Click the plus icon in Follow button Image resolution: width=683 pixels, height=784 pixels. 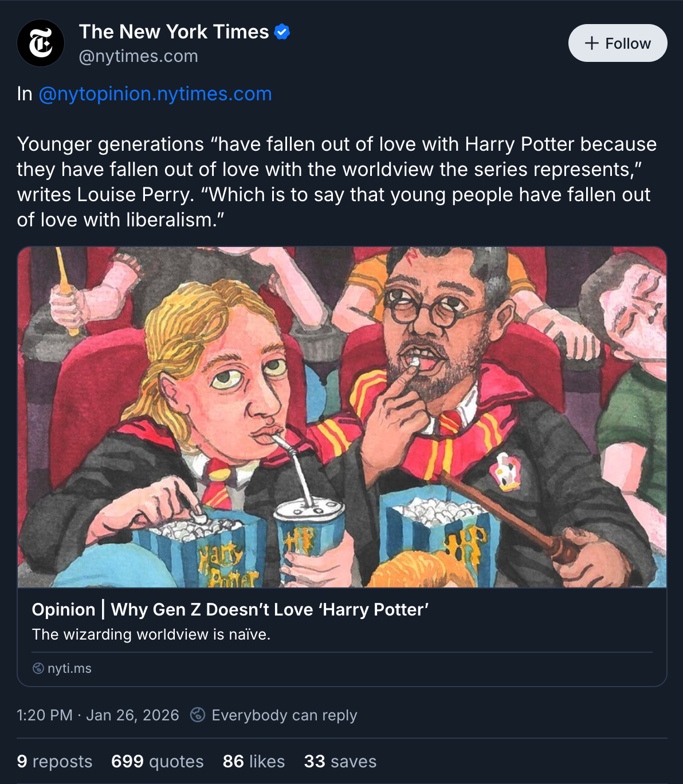(592, 43)
